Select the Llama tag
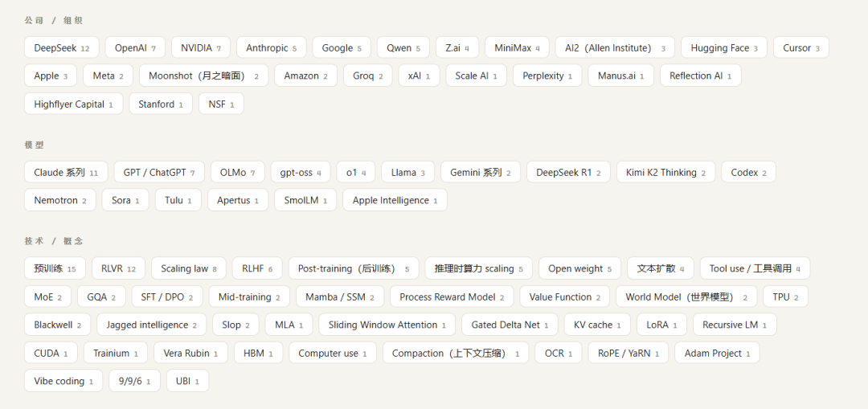The width and height of the screenshot is (868, 409). click(x=408, y=172)
